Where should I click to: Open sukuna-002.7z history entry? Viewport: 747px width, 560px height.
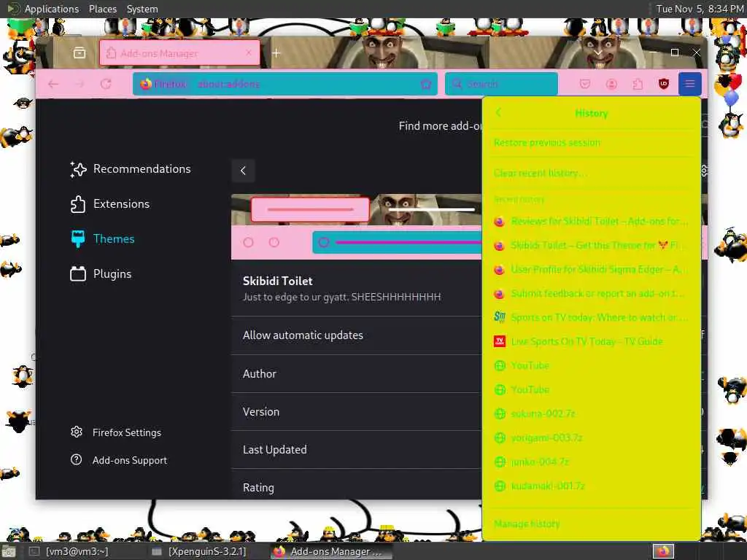(x=591, y=413)
